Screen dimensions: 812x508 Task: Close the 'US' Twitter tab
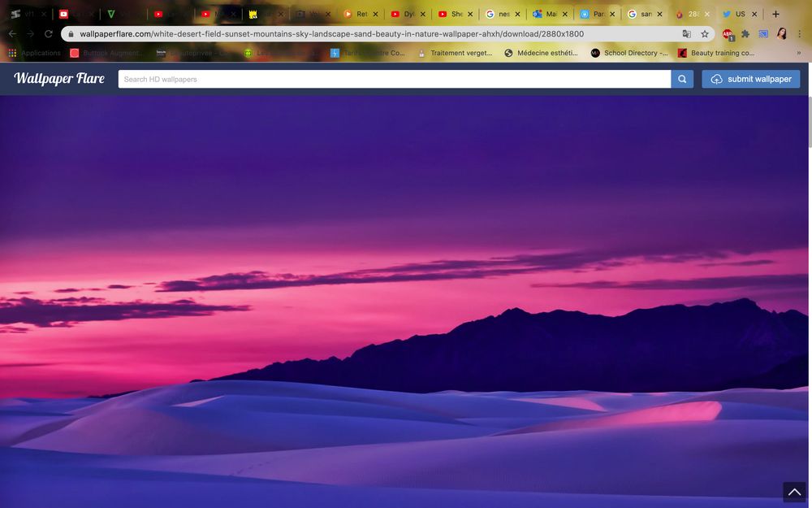click(x=754, y=14)
